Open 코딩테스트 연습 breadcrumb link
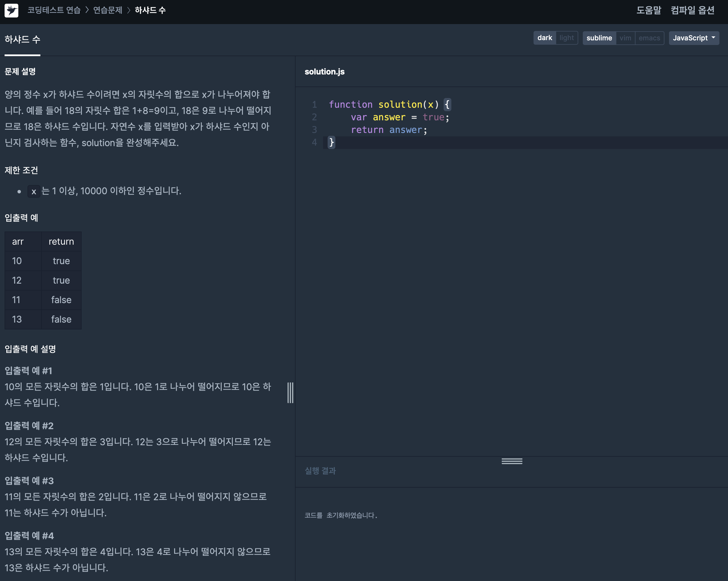Image resolution: width=728 pixels, height=581 pixels. point(54,10)
